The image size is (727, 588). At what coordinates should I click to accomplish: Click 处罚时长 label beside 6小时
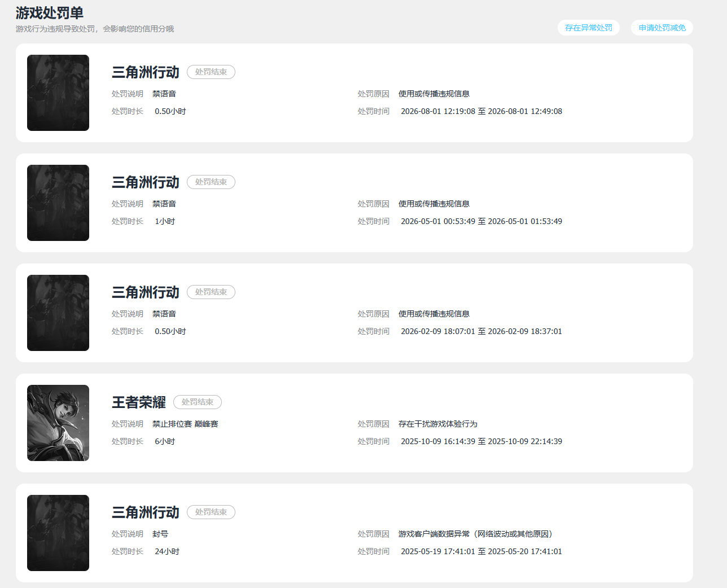pyautogui.click(x=128, y=442)
